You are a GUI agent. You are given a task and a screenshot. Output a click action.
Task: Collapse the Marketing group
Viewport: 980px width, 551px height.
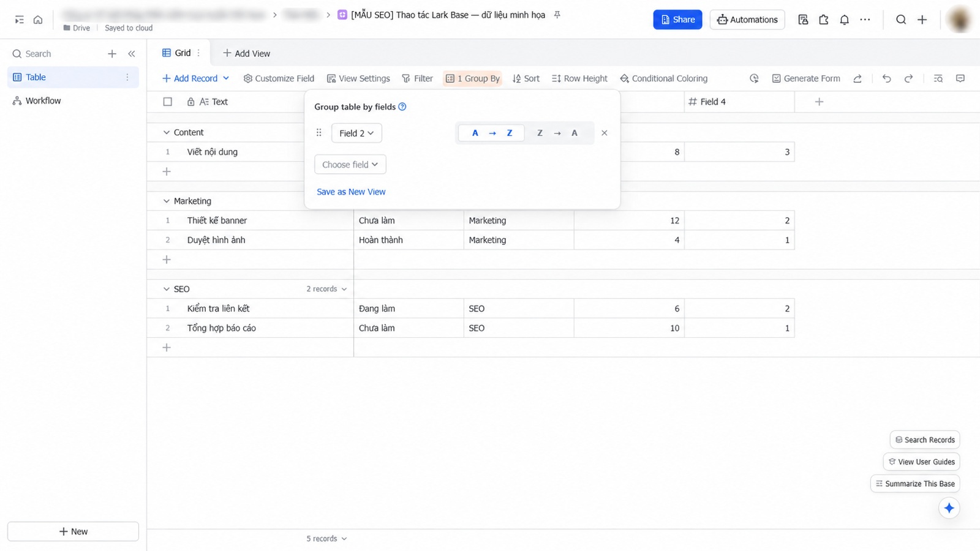click(166, 201)
